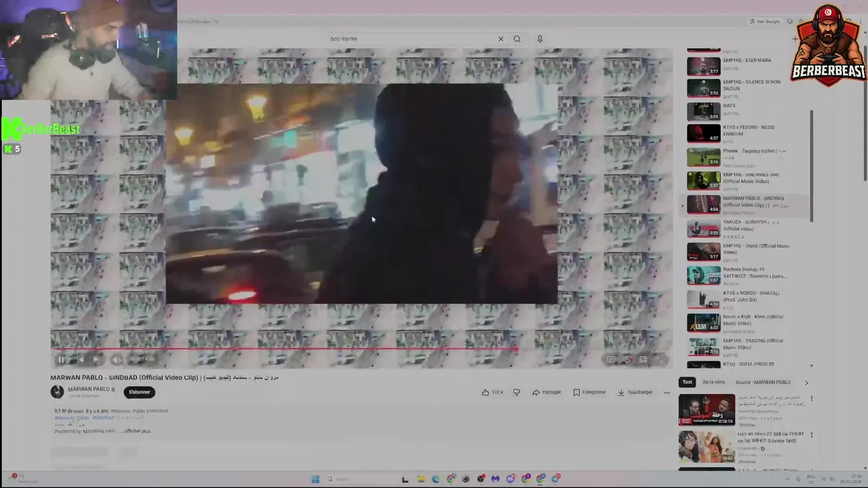
Task: Dislike the video with thumbs-down icon
Action: pyautogui.click(x=516, y=392)
